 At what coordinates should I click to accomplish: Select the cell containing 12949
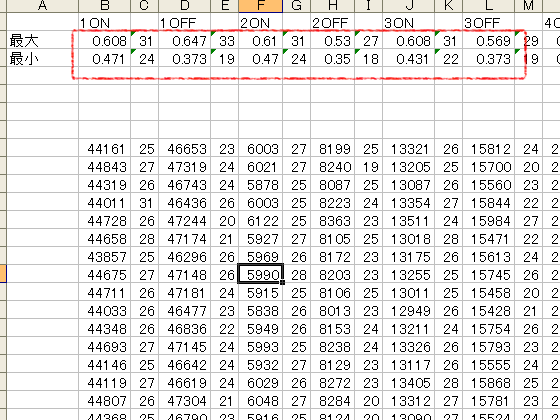point(409,310)
